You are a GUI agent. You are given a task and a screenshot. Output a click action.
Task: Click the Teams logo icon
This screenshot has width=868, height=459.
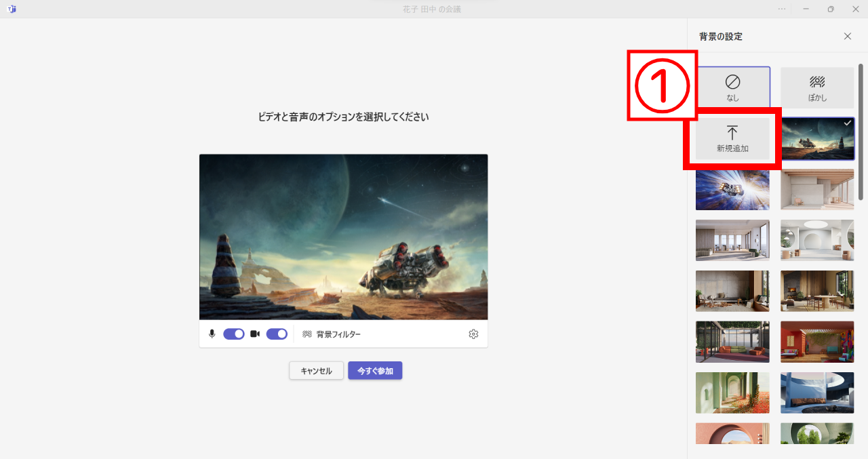[x=12, y=9]
